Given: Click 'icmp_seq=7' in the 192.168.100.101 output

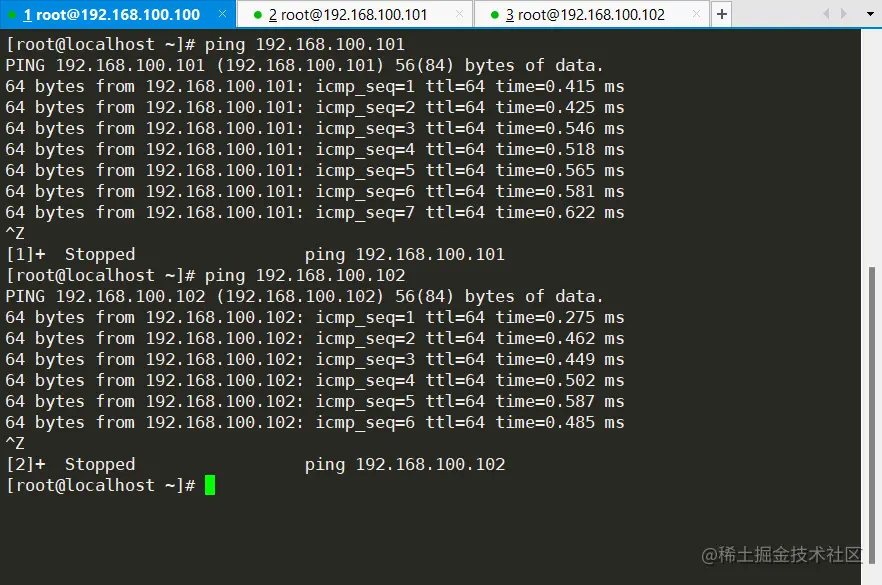Looking at the screenshot, I should point(365,213).
